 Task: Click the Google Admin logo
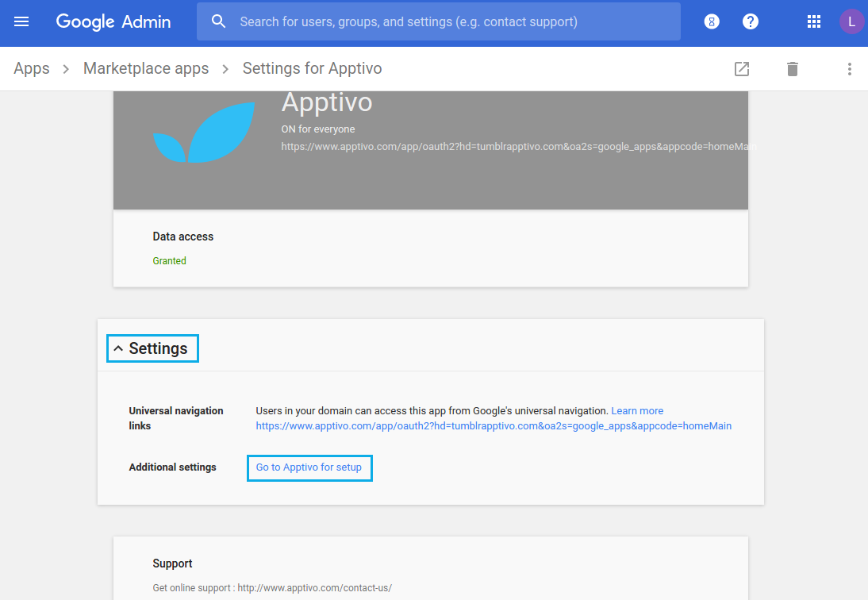tap(113, 21)
